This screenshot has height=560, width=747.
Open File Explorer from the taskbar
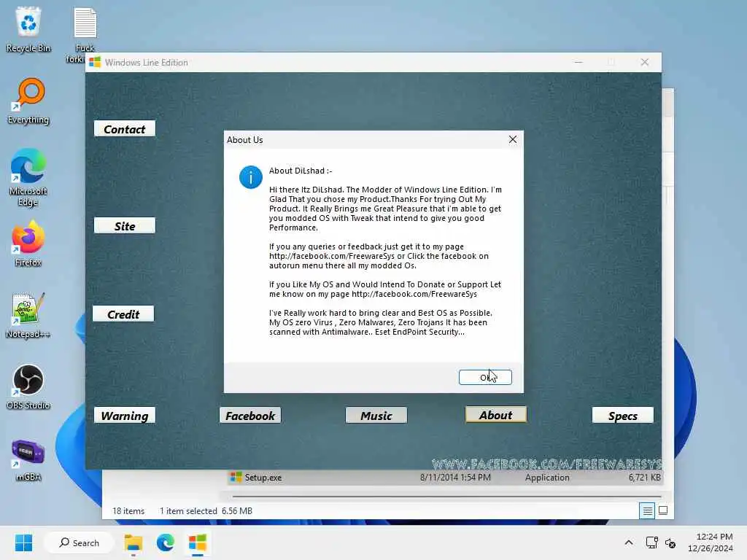[133, 542]
